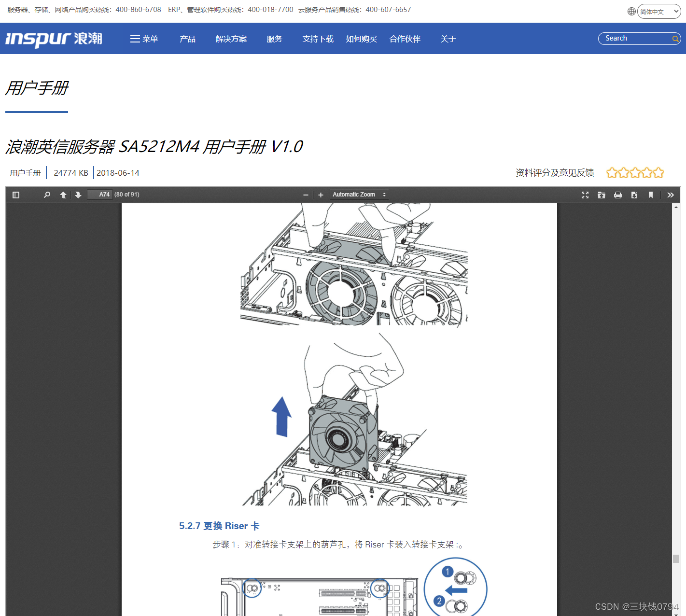Click the PDF scrollbar up arrow
The height and width of the screenshot is (616, 686).
(x=676, y=207)
